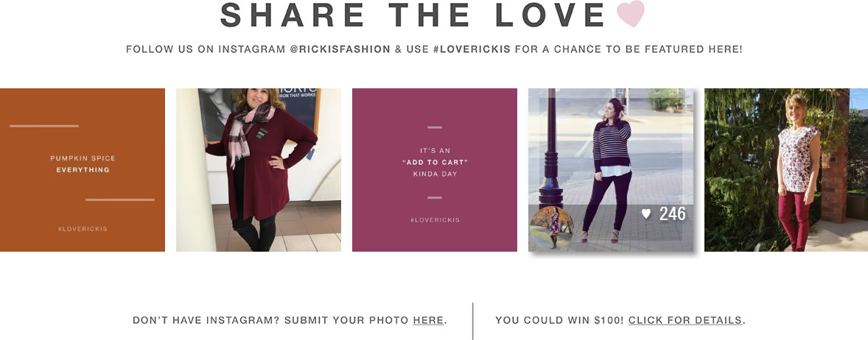
Task: Click #LOVERICKIS hashtag in the subtitle line
Action: pos(472,49)
